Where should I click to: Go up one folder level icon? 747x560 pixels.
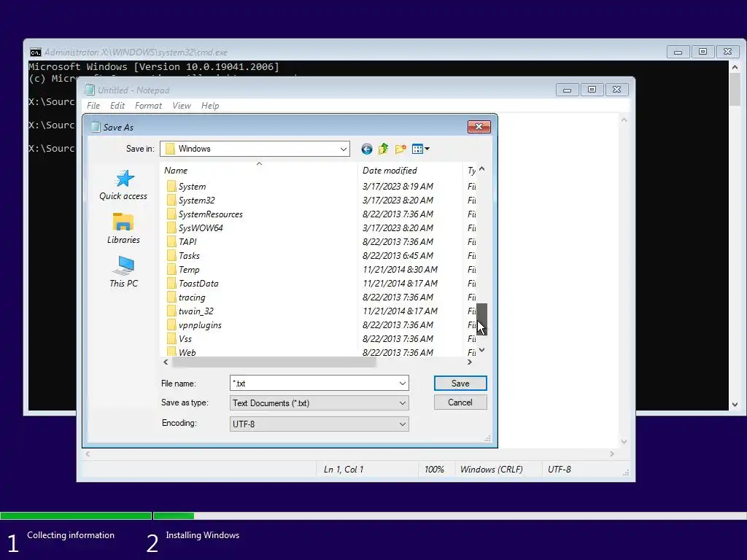(384, 149)
